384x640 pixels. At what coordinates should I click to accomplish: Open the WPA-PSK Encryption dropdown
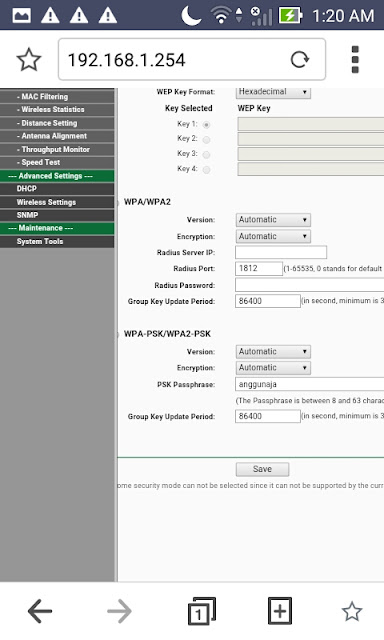[x=273, y=368]
